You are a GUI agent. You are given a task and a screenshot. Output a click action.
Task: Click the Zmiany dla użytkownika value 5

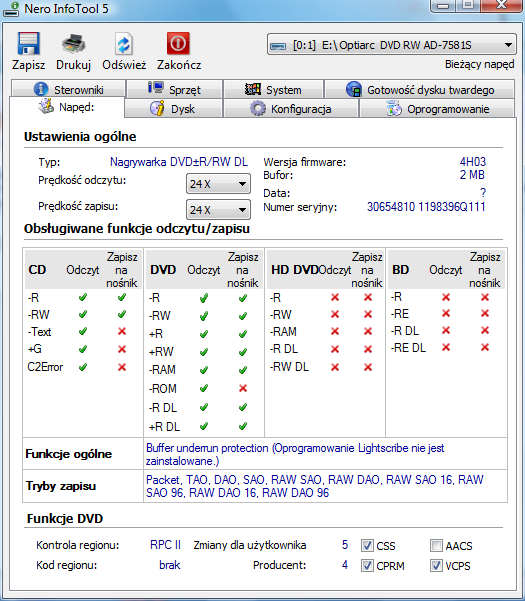pyautogui.click(x=345, y=545)
